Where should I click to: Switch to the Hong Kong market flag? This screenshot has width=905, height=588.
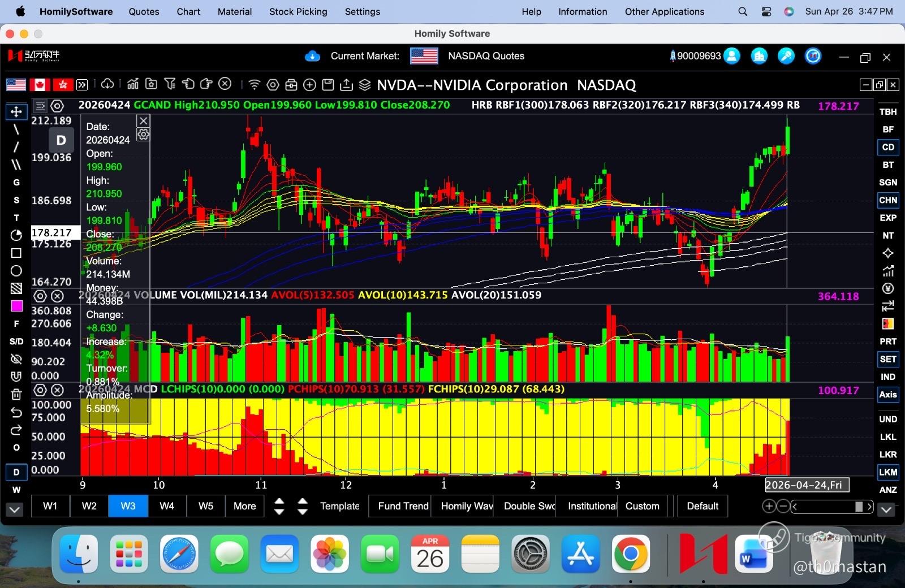(x=63, y=85)
